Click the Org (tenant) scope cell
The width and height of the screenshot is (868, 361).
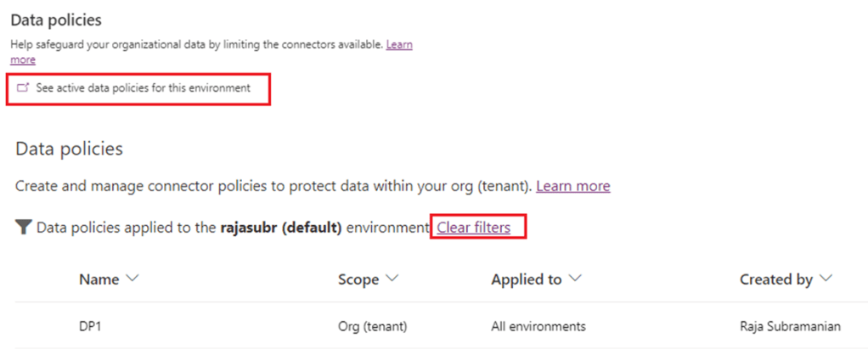(x=373, y=326)
